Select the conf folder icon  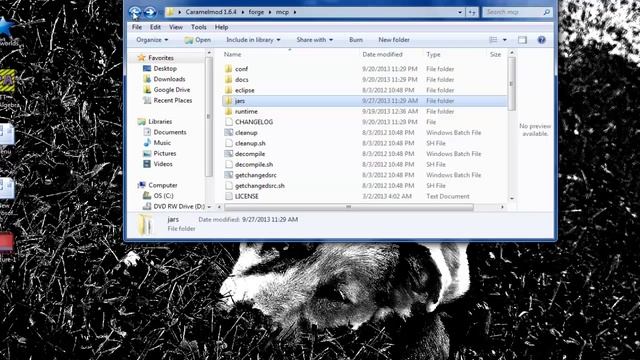point(229,69)
